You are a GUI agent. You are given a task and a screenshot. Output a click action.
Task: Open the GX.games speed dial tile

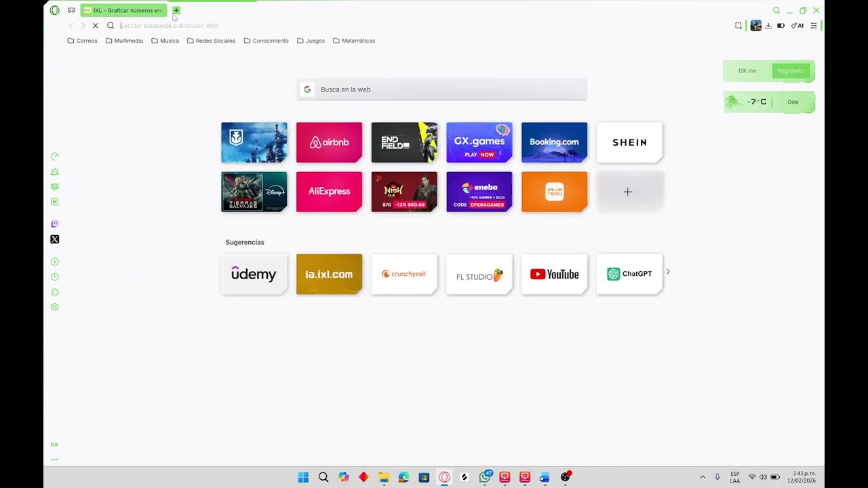coord(479,142)
